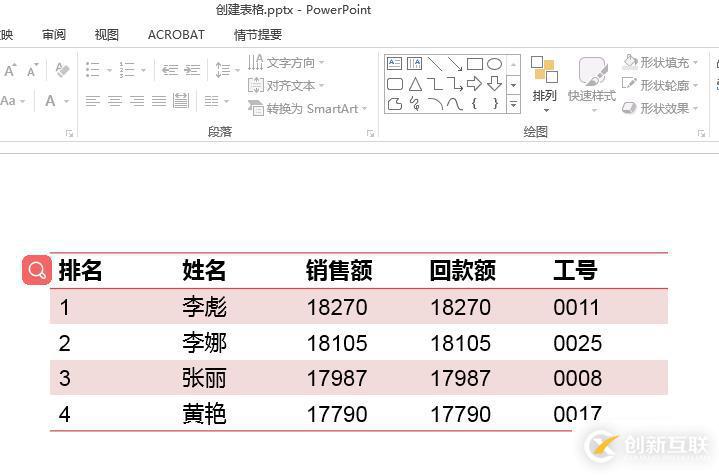Screen dimensions: 719x475
Task: Increase the list indent level
Action: 192,70
